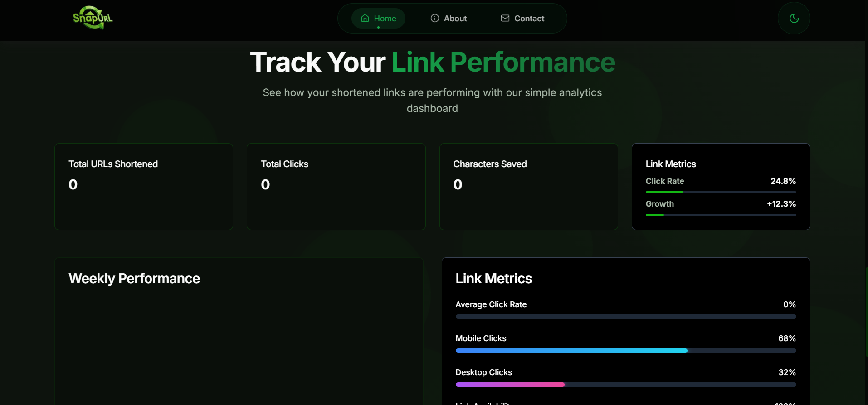Viewport: 868px width, 405px height.
Task: Click the SnapURL logo
Action: [93, 18]
